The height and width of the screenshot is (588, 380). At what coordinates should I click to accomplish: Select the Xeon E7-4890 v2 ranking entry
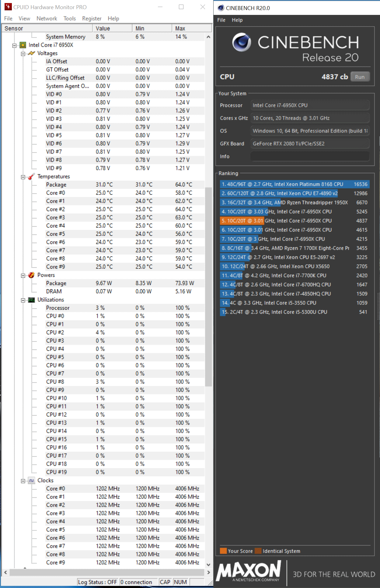[295, 193]
